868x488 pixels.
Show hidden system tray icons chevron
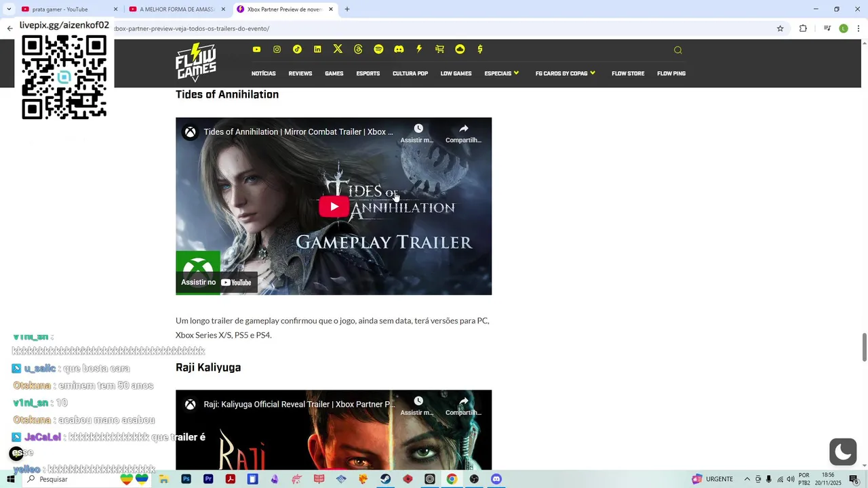(747, 479)
